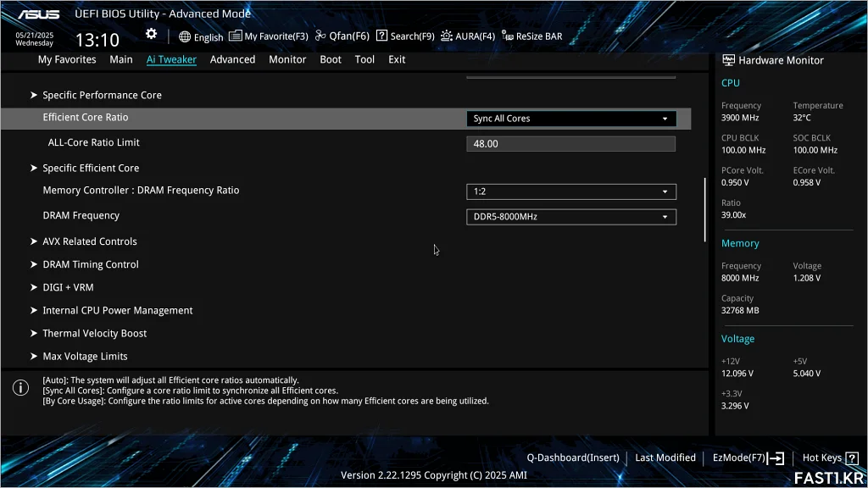Click the Last Modified button
Screen dimensions: 868x488
pyautogui.click(x=665, y=457)
